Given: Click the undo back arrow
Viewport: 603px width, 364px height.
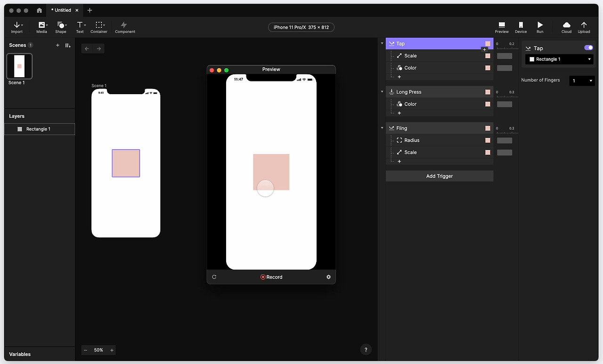Looking at the screenshot, I should click(x=87, y=49).
